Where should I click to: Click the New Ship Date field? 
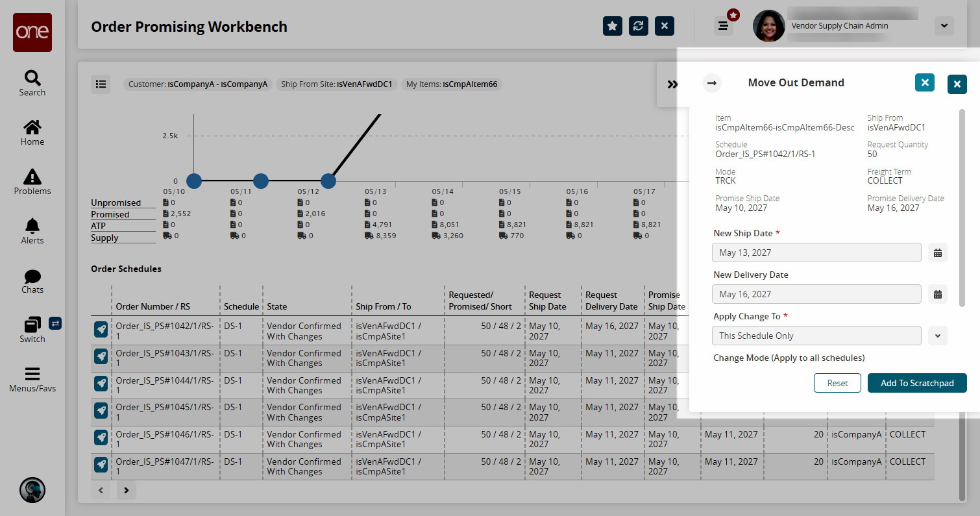coord(816,252)
